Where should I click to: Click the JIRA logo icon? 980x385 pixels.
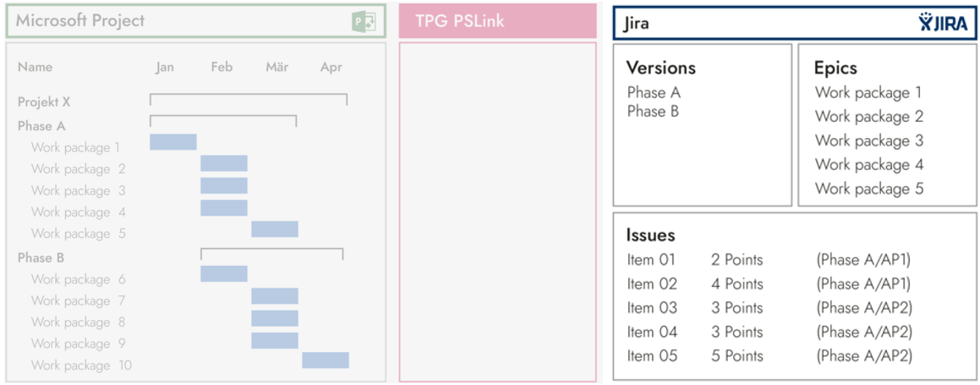943,23
